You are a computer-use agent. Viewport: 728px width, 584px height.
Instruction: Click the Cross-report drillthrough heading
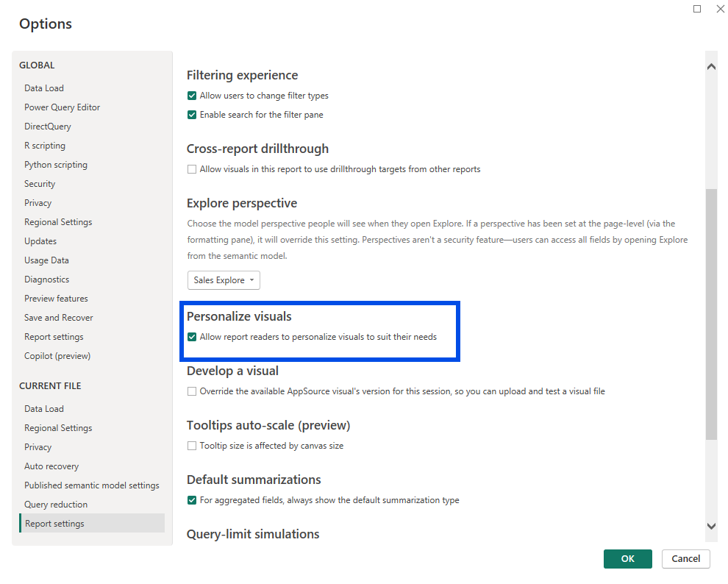(x=257, y=149)
